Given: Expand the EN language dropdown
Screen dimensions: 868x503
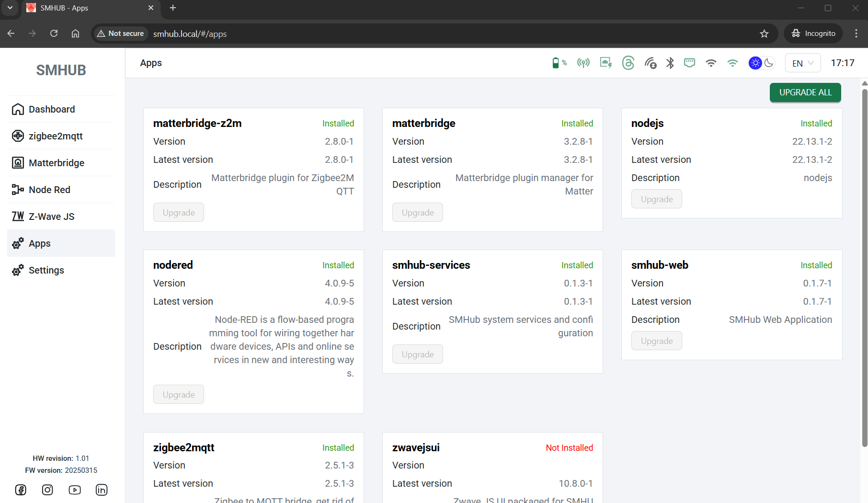Looking at the screenshot, I should pyautogui.click(x=803, y=63).
